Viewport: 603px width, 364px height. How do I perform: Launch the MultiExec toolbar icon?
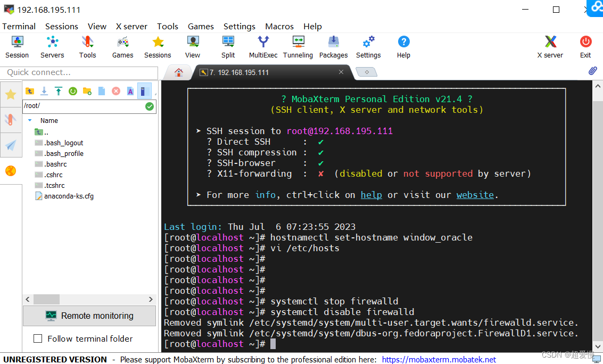263,47
